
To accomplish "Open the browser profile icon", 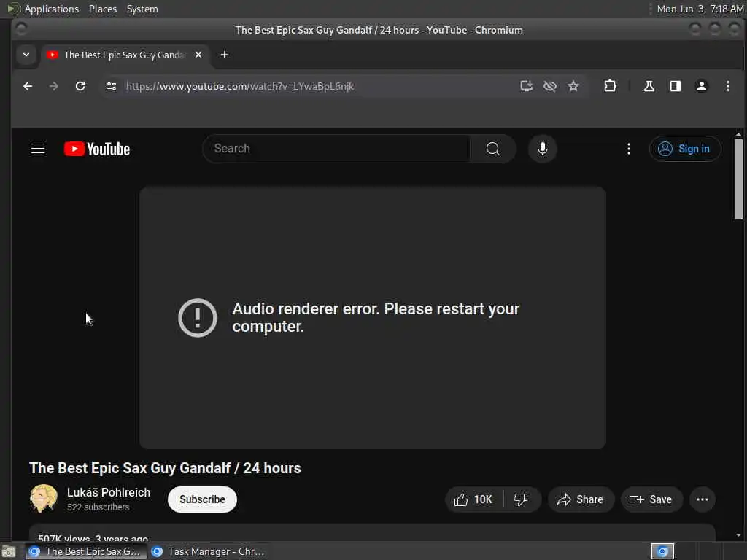I will point(701,86).
